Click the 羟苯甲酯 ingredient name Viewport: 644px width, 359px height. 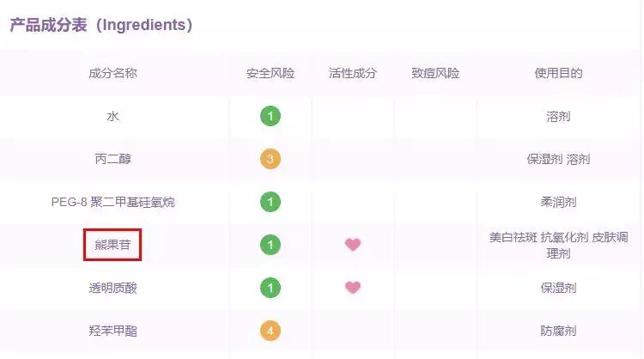(x=112, y=331)
